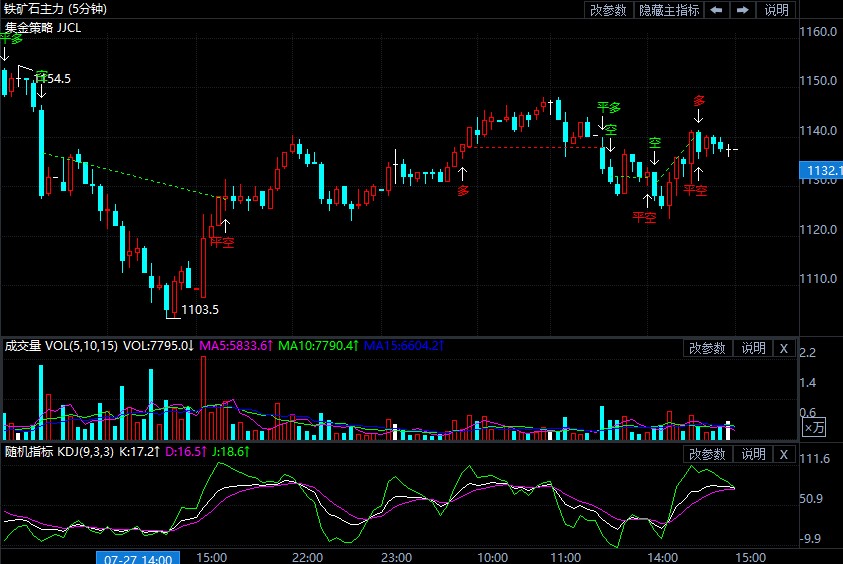Click the 成交量 VOL(5,10,15) indicator label

(60, 346)
